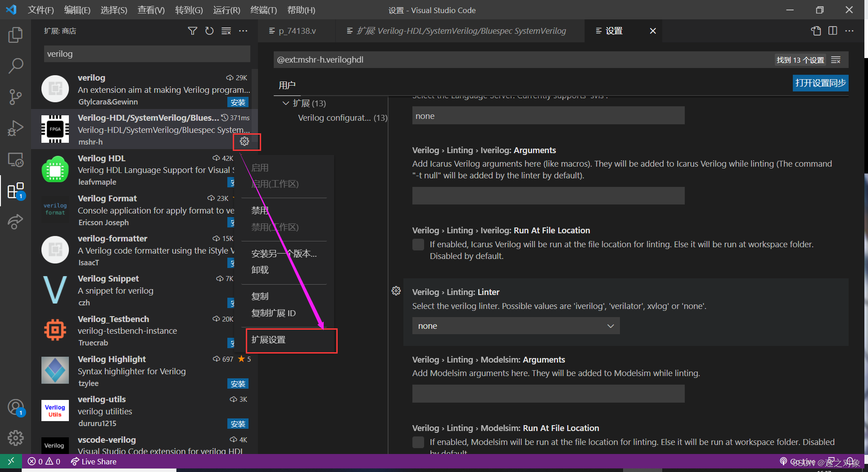
Task: Close the 设置 tab
Action: [x=653, y=31]
